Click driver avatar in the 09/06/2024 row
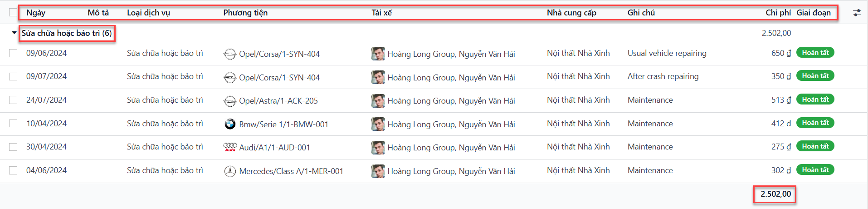Screen dimensions: 868x209 pos(378,54)
